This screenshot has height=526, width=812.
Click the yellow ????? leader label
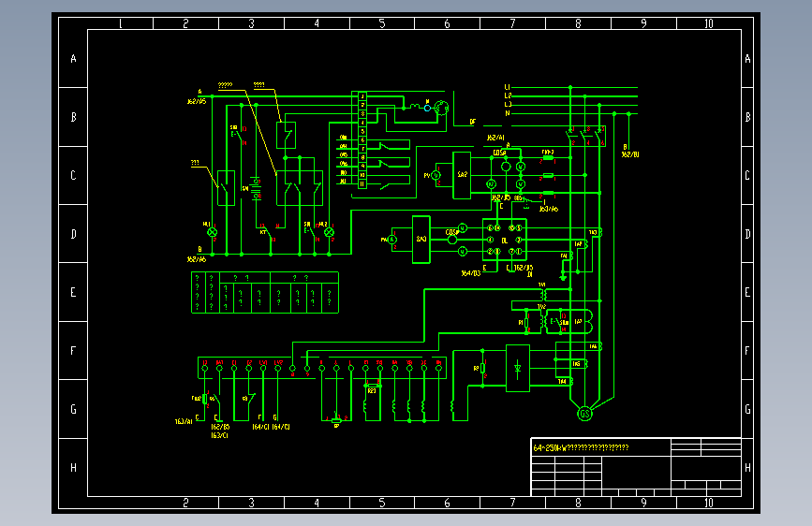tap(226, 85)
